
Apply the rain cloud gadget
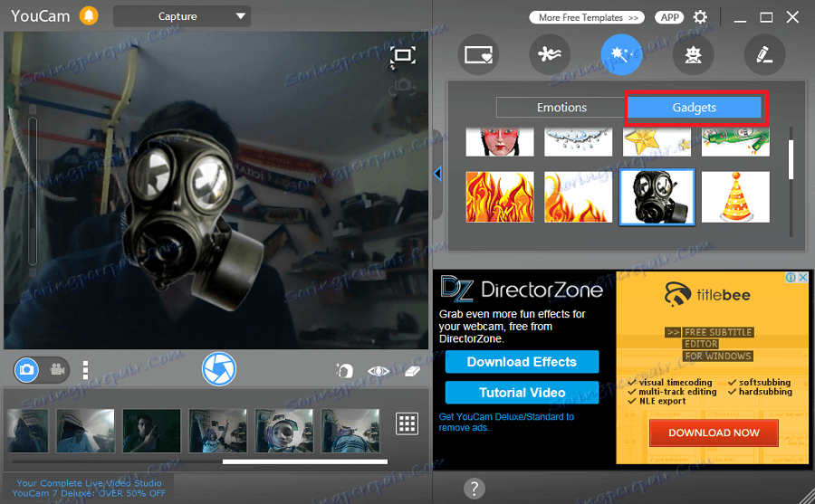pyautogui.click(x=578, y=142)
